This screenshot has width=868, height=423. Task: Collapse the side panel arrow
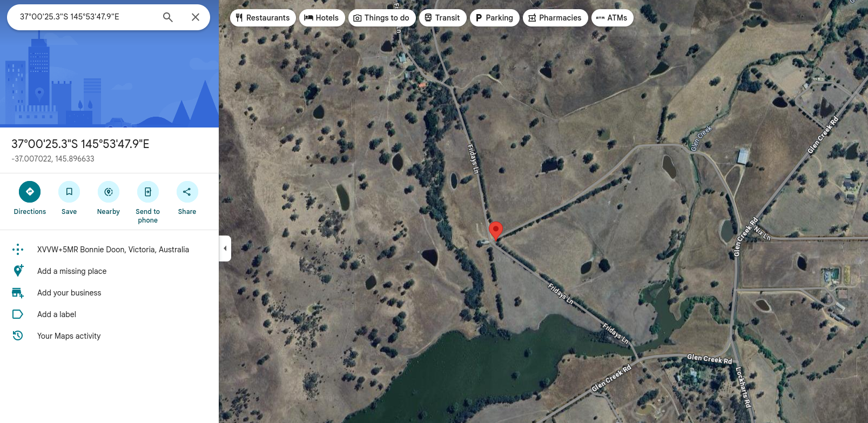pyautogui.click(x=225, y=249)
